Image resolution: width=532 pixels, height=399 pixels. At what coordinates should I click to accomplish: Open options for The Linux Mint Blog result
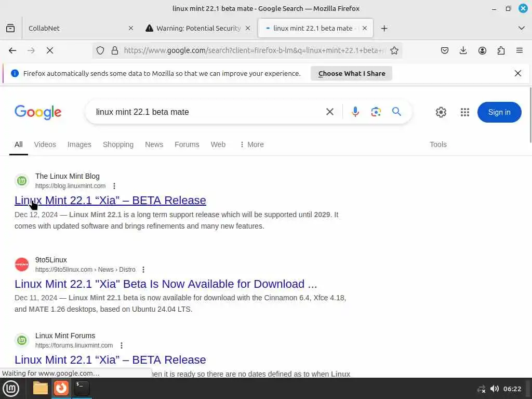tap(114, 186)
